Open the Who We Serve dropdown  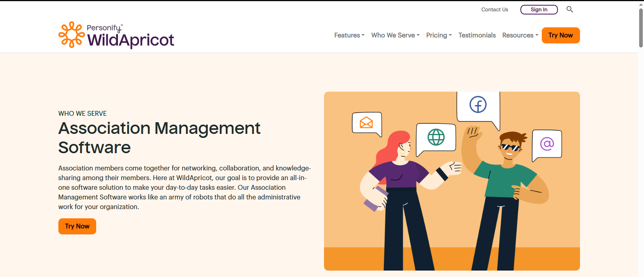(x=395, y=35)
